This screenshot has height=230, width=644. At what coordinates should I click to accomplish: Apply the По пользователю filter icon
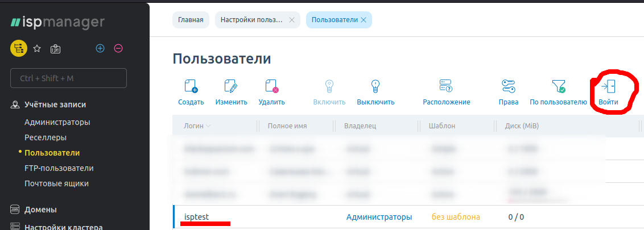tap(558, 87)
